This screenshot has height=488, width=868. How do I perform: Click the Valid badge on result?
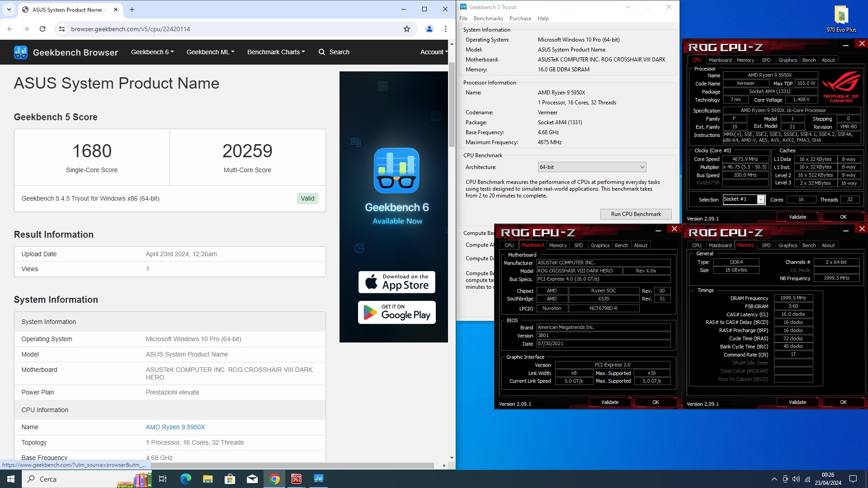(x=307, y=198)
